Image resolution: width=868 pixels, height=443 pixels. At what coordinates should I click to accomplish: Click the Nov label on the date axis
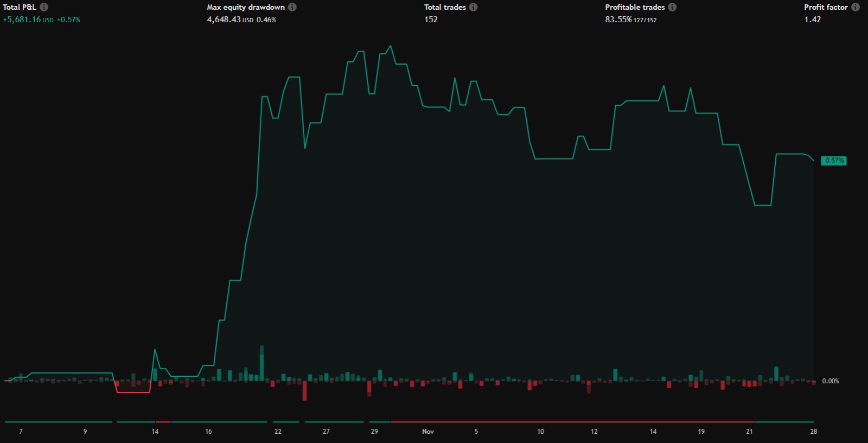428,432
